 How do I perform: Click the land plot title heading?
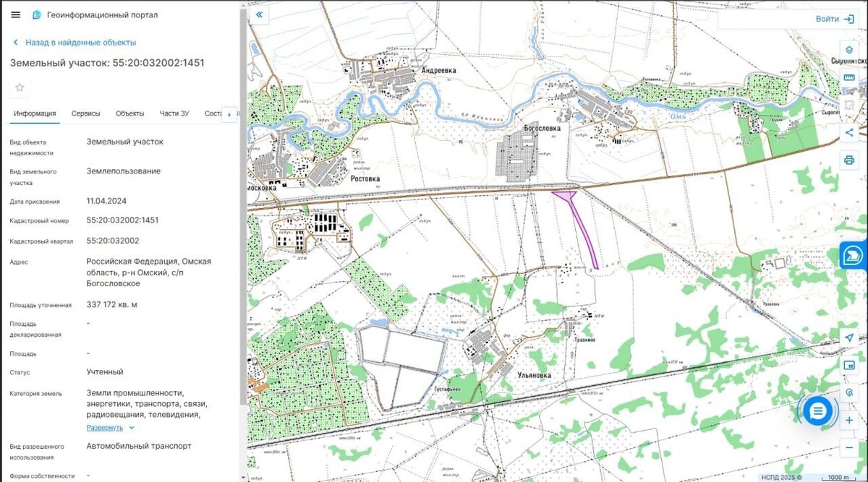pos(107,63)
